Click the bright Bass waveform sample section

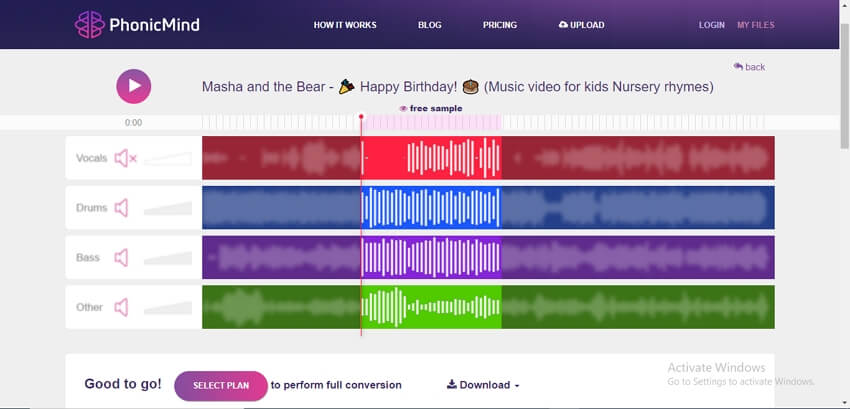coord(432,257)
